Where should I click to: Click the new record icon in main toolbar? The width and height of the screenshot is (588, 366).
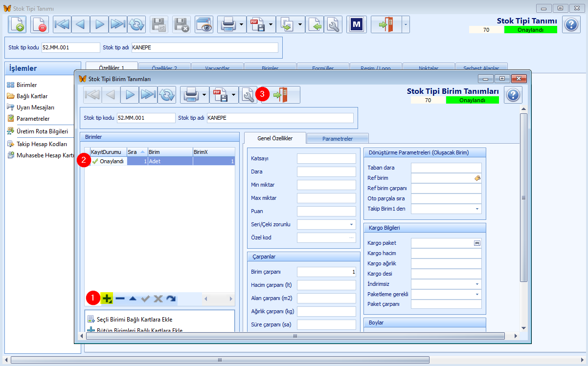(18, 24)
